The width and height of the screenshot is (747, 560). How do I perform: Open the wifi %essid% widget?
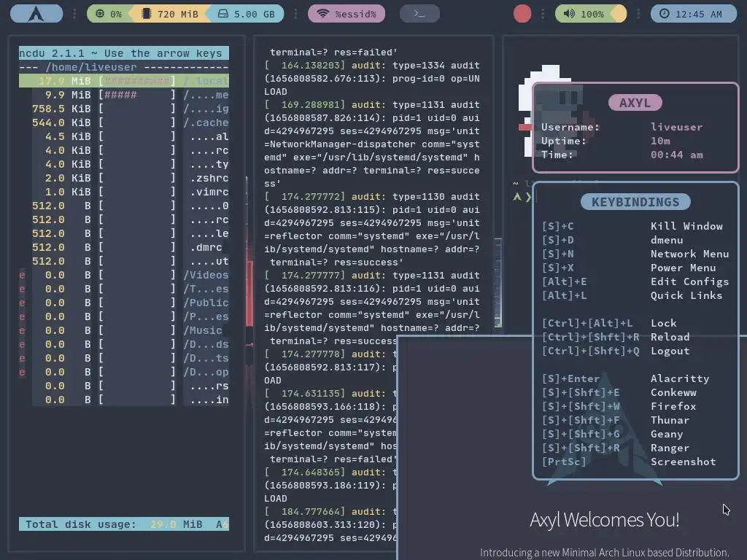coord(347,14)
